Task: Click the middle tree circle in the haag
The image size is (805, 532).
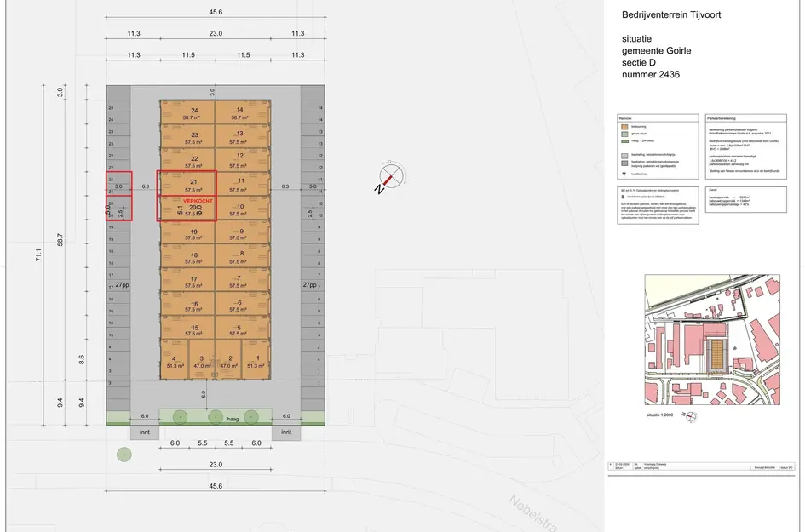Action: (x=215, y=416)
